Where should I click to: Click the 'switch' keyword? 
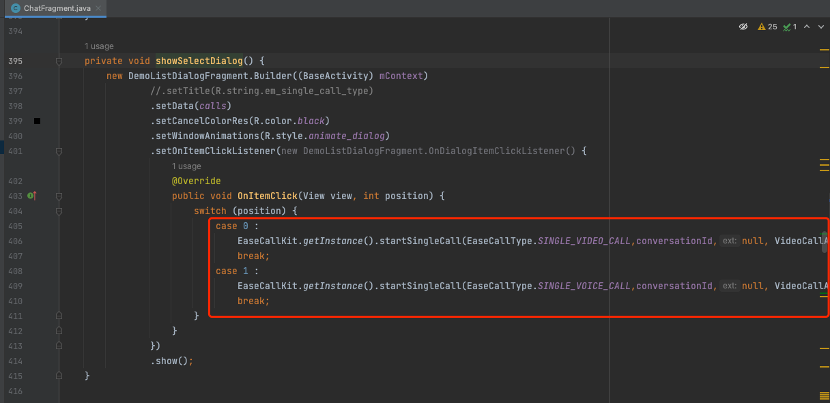coord(210,211)
